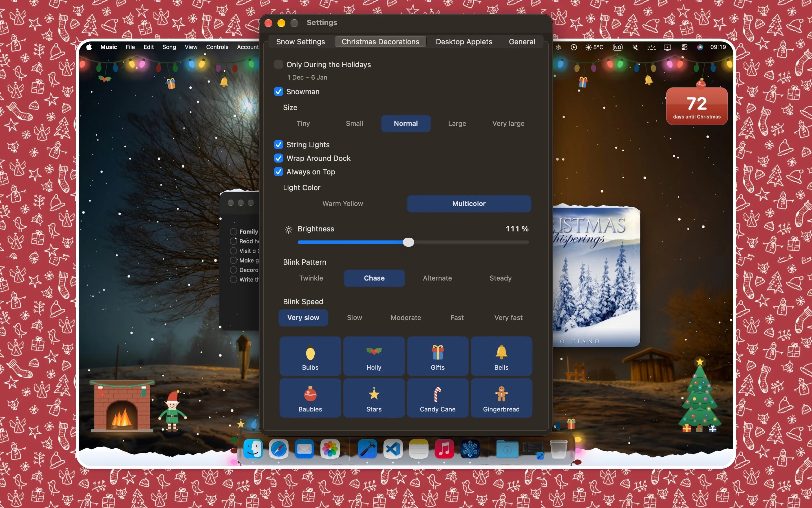Click the Christmas Whisperings album artwork
Image resolution: width=812 pixels, height=508 pixels.
(x=596, y=276)
